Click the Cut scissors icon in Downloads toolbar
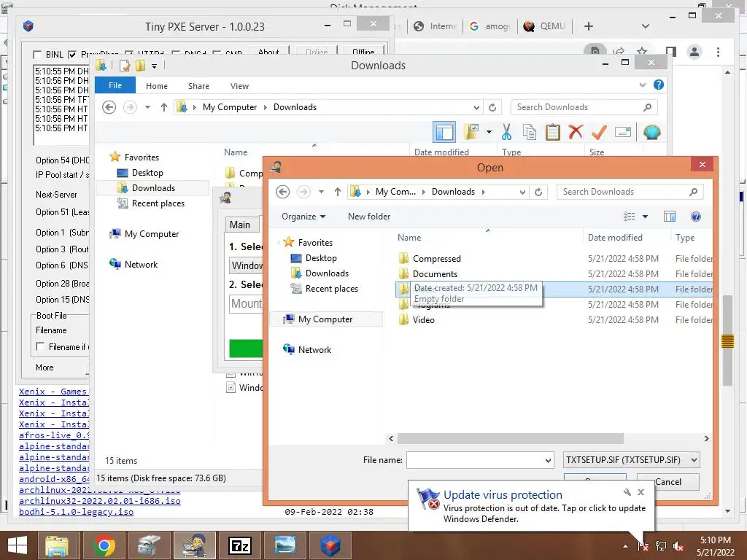This screenshot has width=747, height=560. click(x=506, y=133)
